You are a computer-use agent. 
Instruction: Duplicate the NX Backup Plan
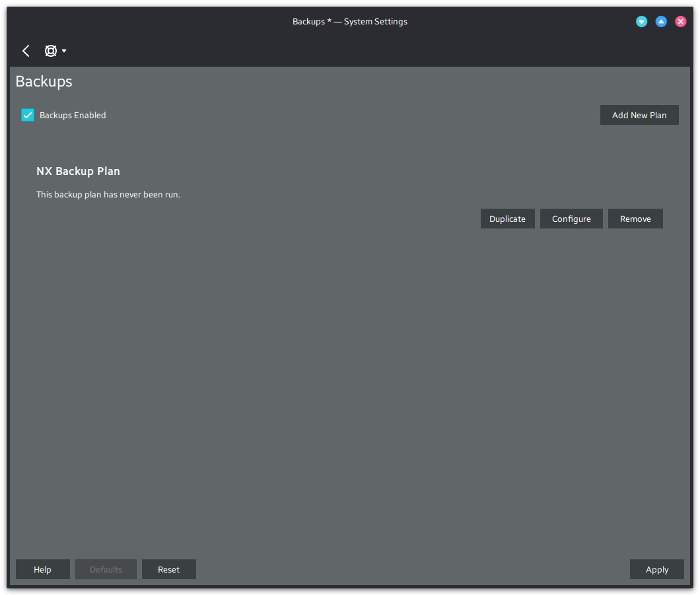point(508,219)
